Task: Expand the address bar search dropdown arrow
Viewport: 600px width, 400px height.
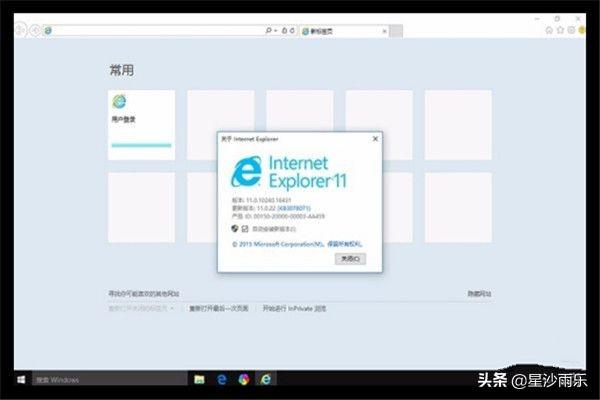Action: click(x=276, y=31)
